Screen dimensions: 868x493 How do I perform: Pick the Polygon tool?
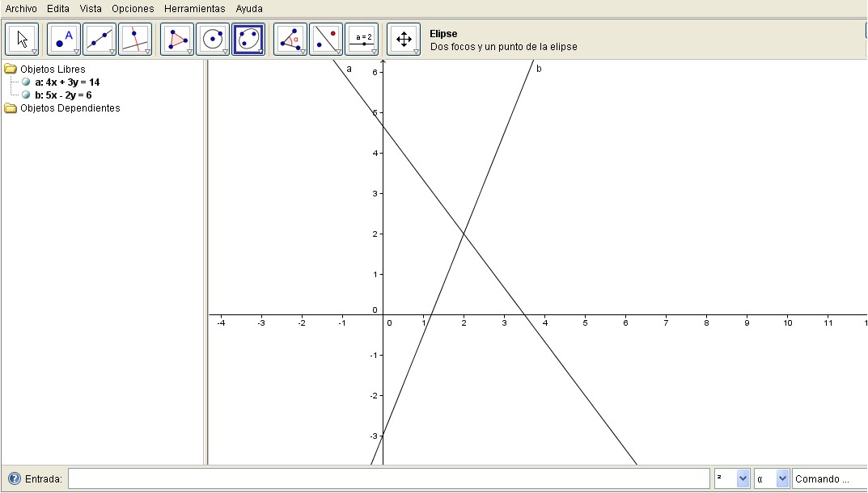175,38
